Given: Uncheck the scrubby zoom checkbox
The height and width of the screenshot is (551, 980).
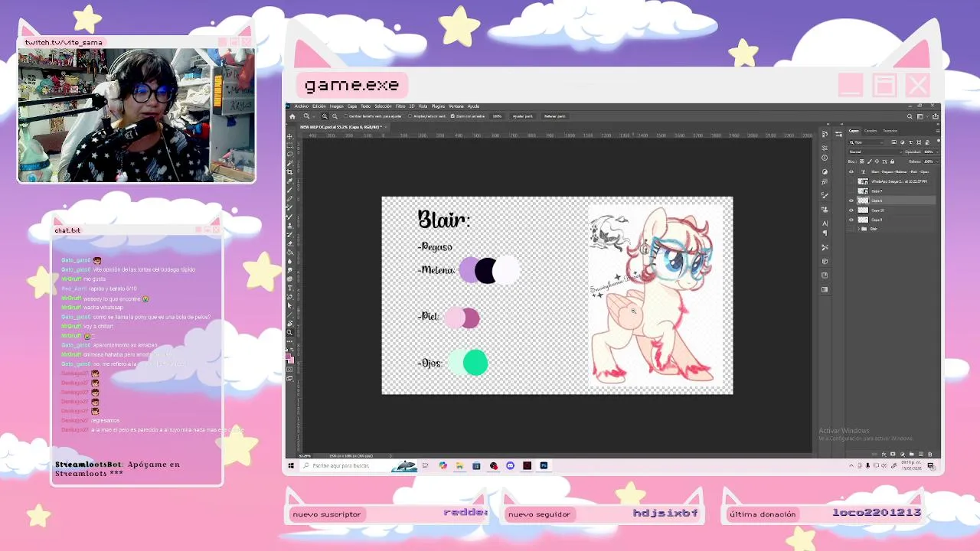Looking at the screenshot, I should tap(452, 116).
